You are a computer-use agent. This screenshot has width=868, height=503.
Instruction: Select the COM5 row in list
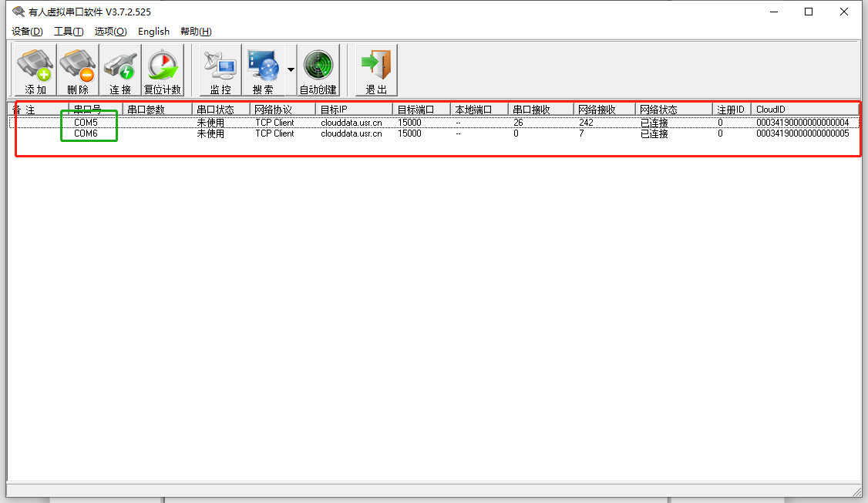[86, 123]
